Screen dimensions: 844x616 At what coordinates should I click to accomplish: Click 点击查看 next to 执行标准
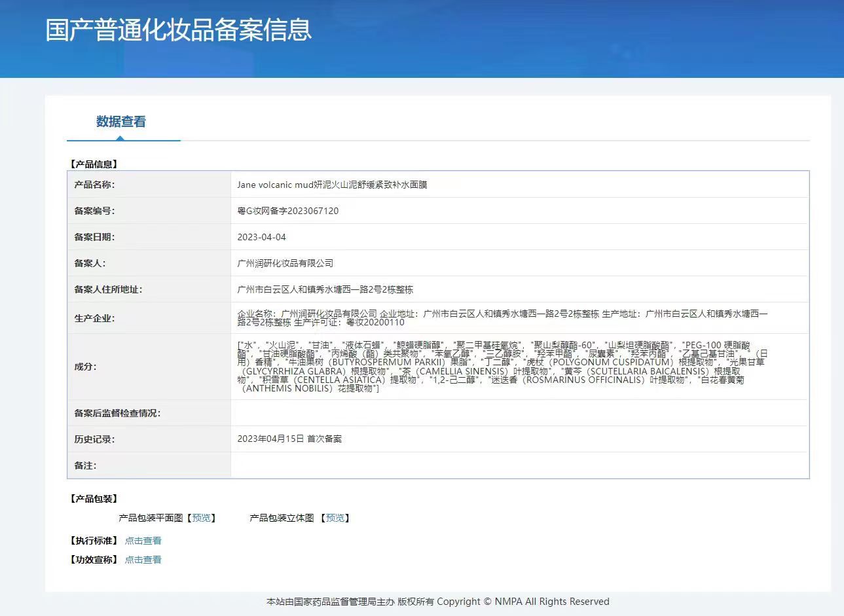(143, 541)
